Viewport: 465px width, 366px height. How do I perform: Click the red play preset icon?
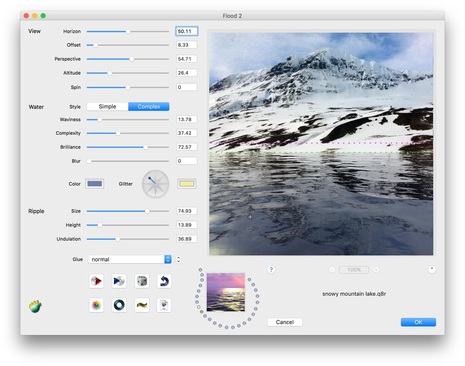point(96,281)
